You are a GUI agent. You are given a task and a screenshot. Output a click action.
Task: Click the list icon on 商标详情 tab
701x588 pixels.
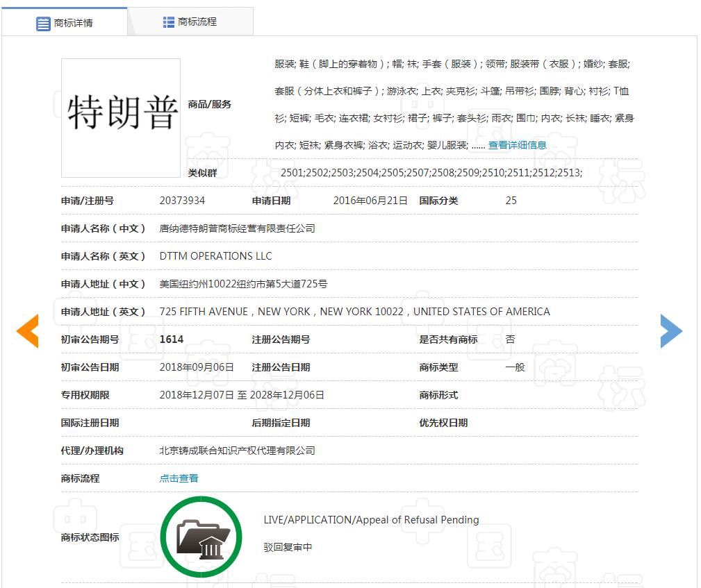click(43, 23)
